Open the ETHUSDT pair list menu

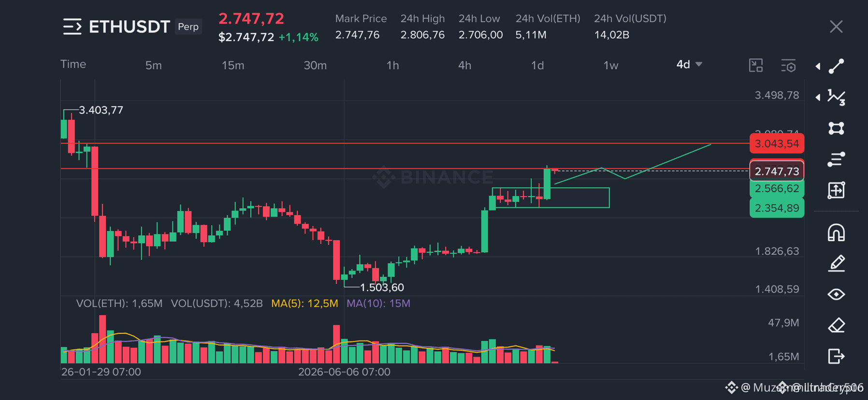[72, 27]
